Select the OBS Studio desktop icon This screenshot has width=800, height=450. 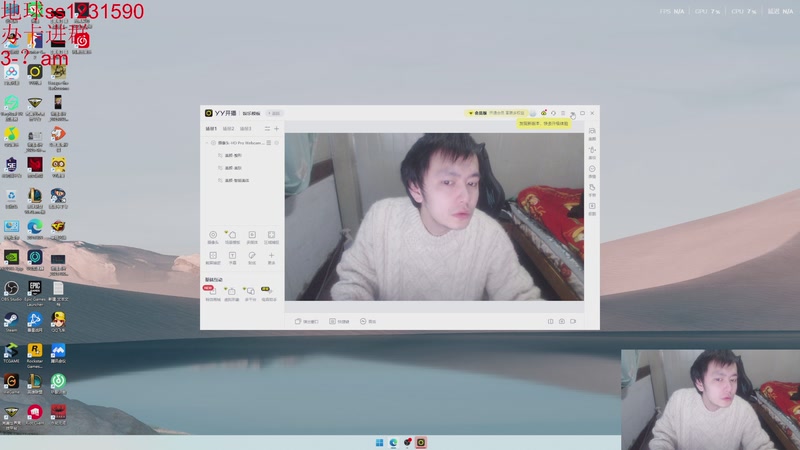point(11,291)
